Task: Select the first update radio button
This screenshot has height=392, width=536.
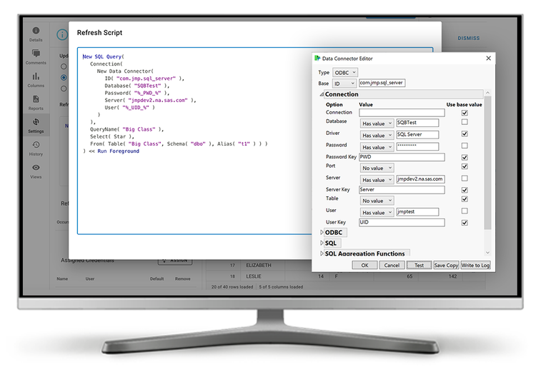Action: tap(64, 66)
